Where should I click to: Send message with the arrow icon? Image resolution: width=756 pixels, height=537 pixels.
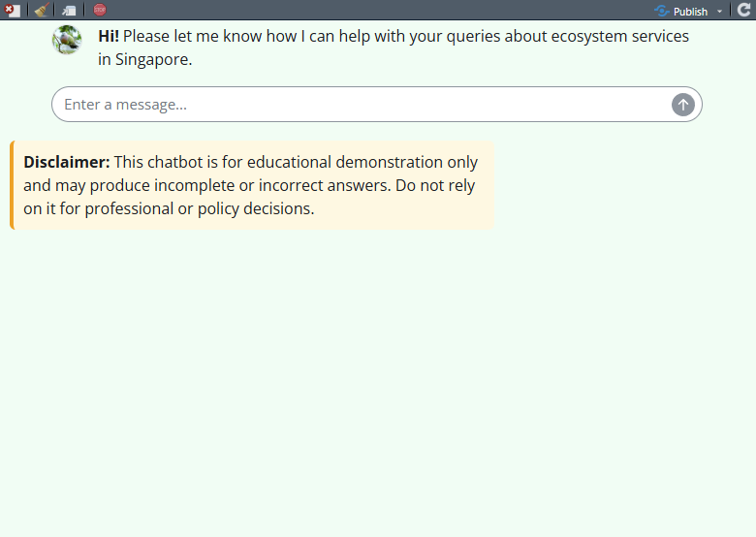tap(683, 105)
